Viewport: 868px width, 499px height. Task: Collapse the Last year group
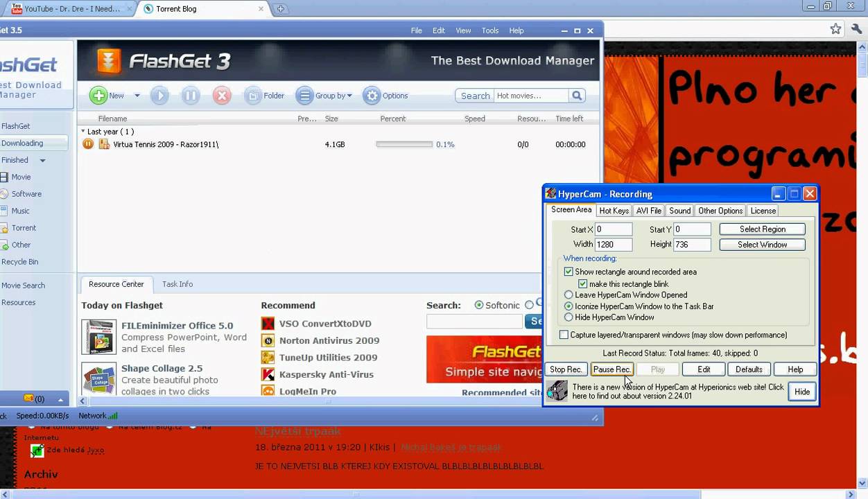click(x=83, y=131)
